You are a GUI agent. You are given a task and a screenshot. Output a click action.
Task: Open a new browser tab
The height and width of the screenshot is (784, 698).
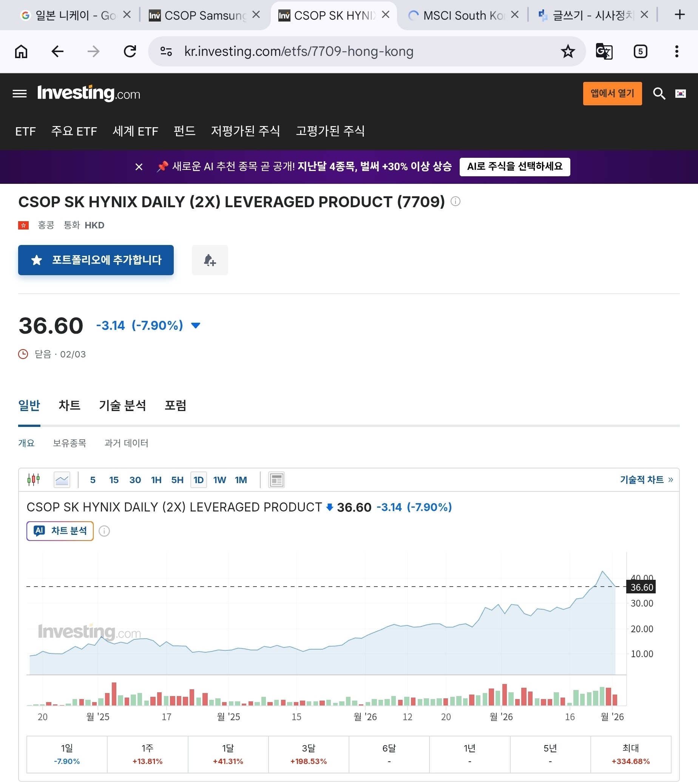[679, 15]
